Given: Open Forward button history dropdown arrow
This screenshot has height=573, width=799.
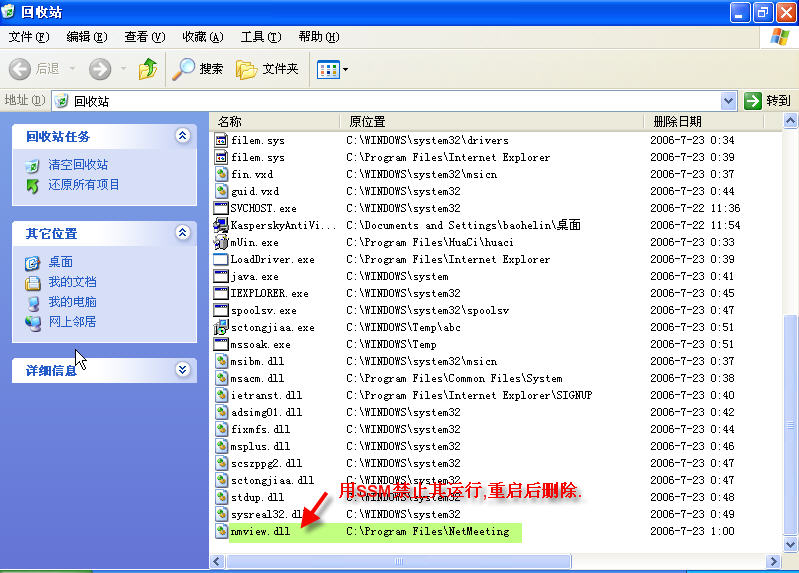Looking at the screenshot, I should pyautogui.click(x=123, y=68).
